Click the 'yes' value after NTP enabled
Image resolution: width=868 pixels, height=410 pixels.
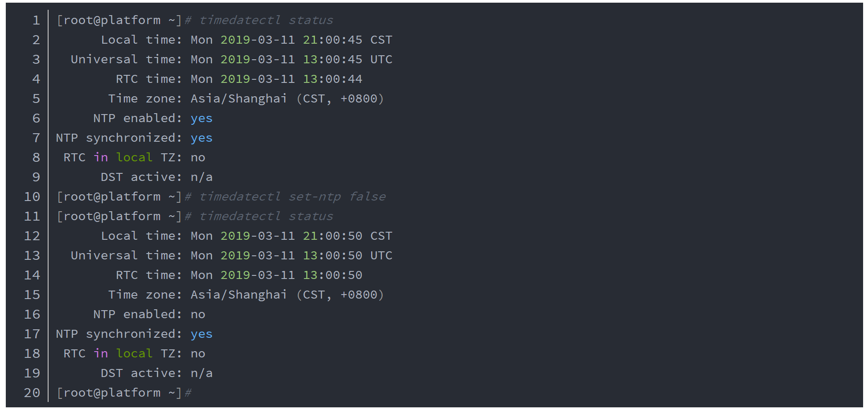(x=201, y=119)
